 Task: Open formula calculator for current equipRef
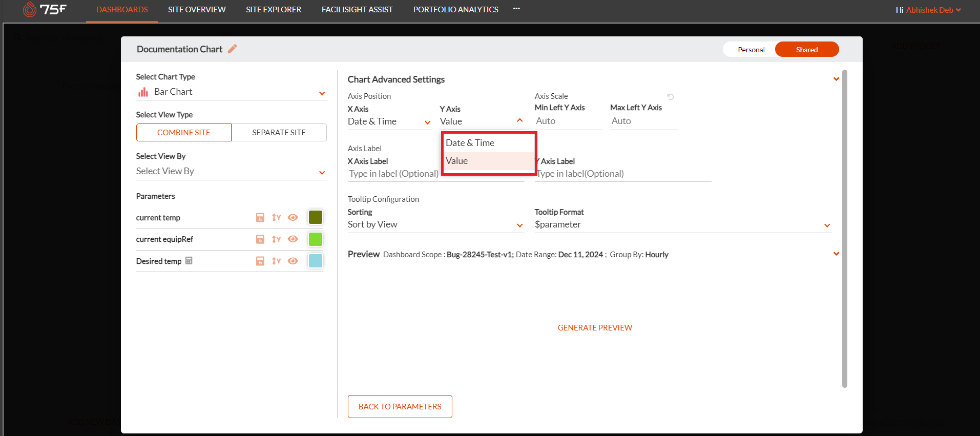point(260,239)
